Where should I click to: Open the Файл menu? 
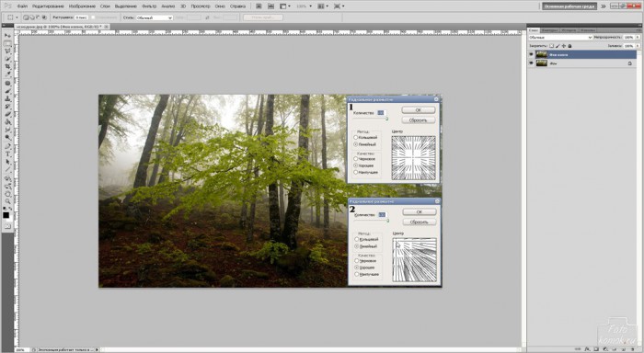[x=22, y=6]
